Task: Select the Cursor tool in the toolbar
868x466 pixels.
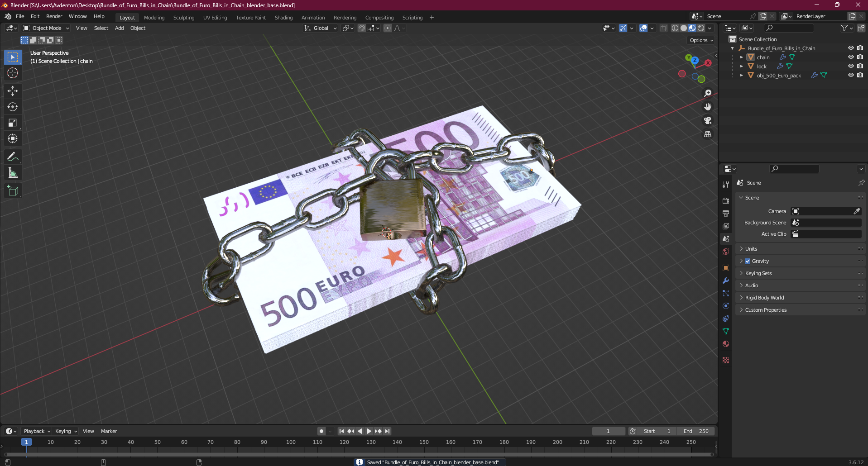Action: click(x=13, y=73)
